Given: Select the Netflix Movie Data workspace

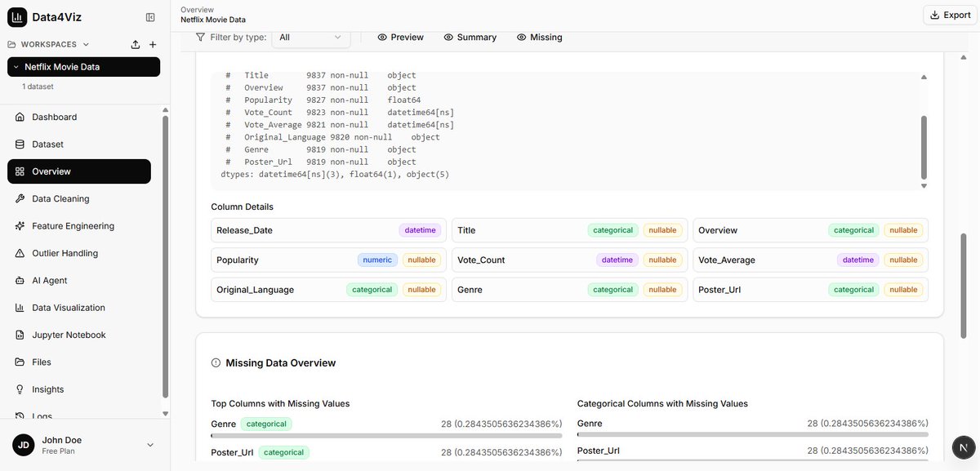Looking at the screenshot, I should 61,65.
